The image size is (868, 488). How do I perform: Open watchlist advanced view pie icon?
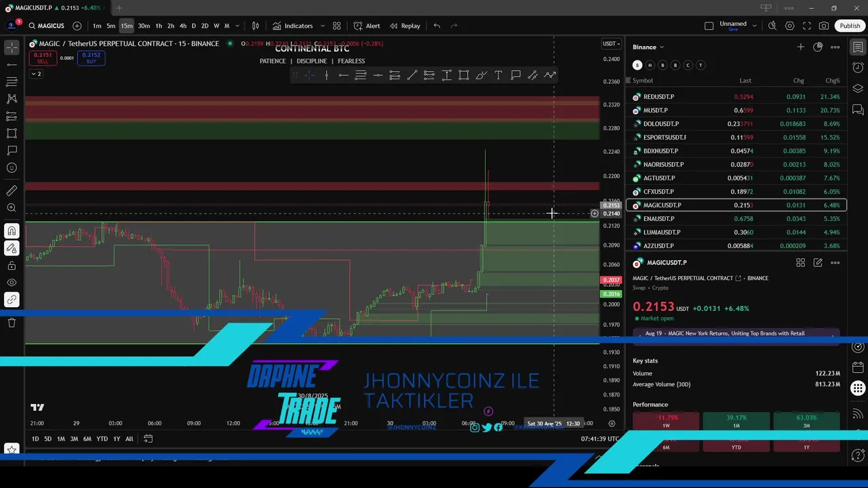(x=818, y=47)
